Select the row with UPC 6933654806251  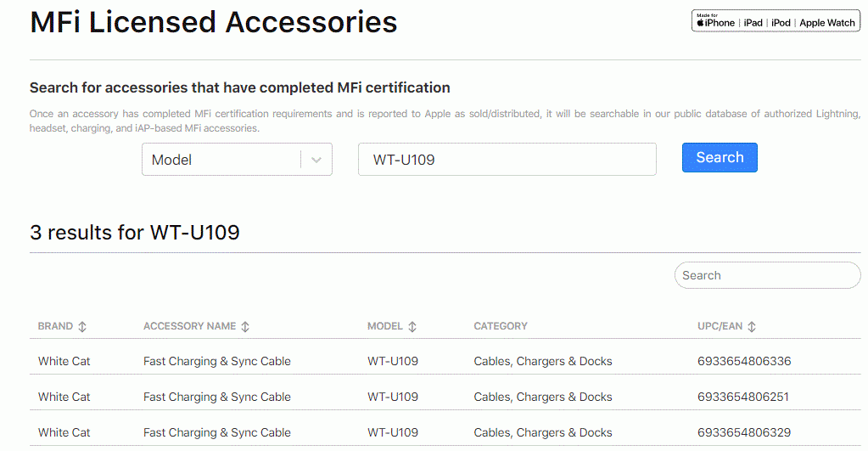pos(445,397)
